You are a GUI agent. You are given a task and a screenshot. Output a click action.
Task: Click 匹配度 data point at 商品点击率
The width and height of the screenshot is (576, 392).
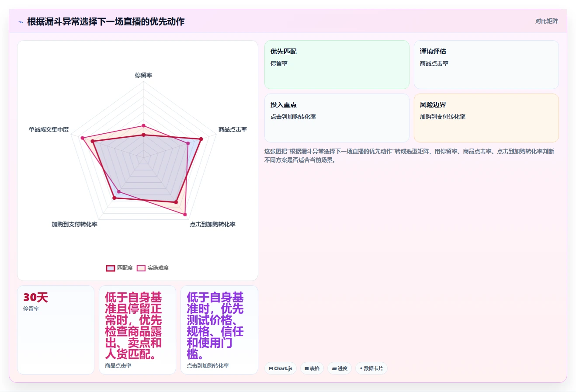point(201,139)
